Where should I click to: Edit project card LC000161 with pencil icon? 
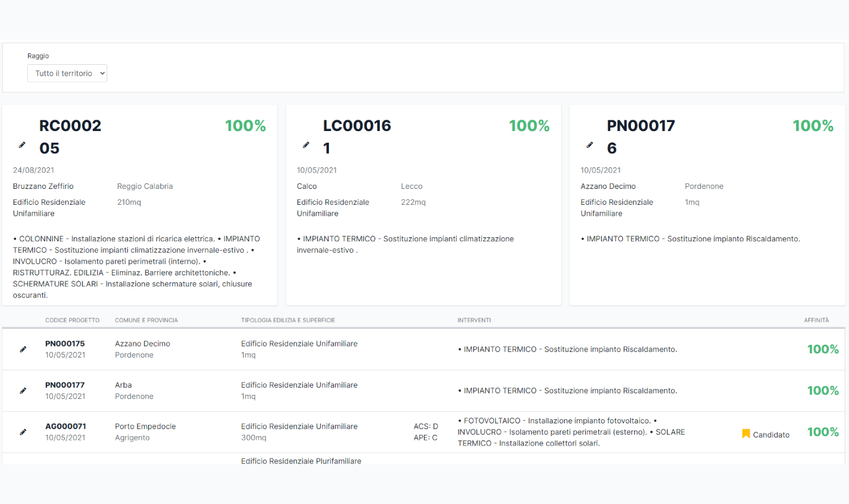point(306,145)
